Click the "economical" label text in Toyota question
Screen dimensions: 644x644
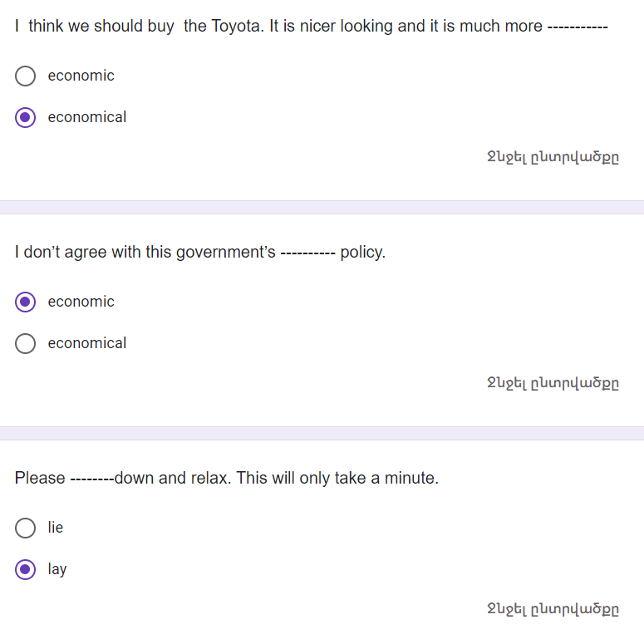coord(87,117)
